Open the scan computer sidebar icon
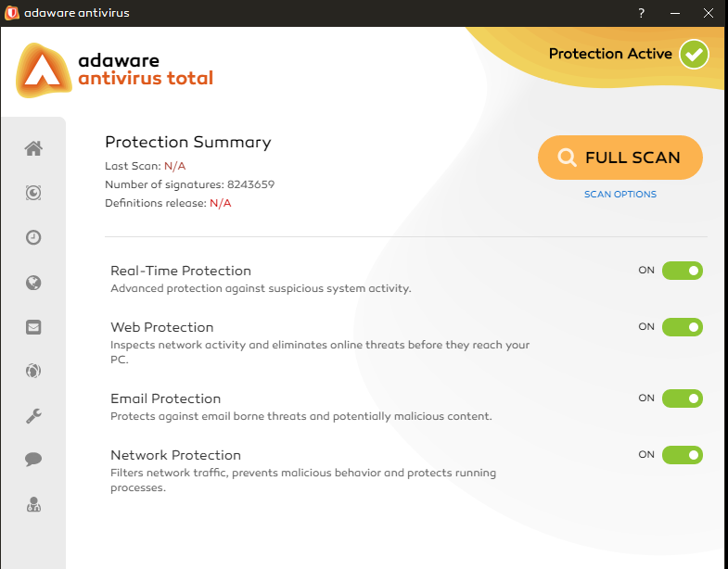728x569 pixels. [x=33, y=193]
